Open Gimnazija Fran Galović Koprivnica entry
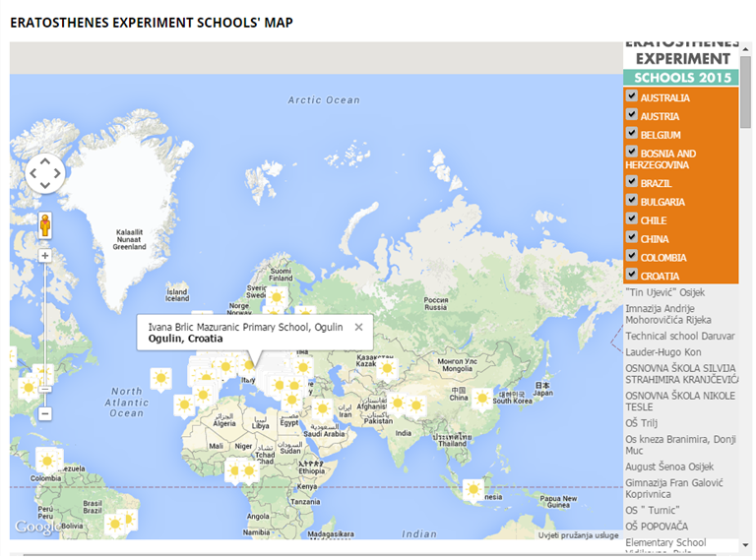This screenshot has height=560, width=756. point(674,488)
